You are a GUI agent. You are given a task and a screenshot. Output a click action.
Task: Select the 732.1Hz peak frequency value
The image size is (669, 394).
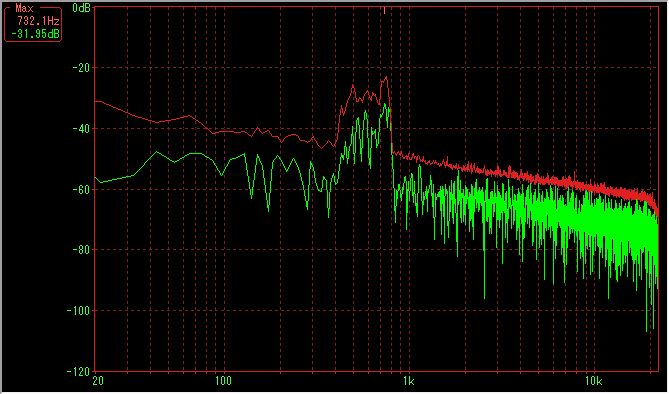tap(38, 21)
